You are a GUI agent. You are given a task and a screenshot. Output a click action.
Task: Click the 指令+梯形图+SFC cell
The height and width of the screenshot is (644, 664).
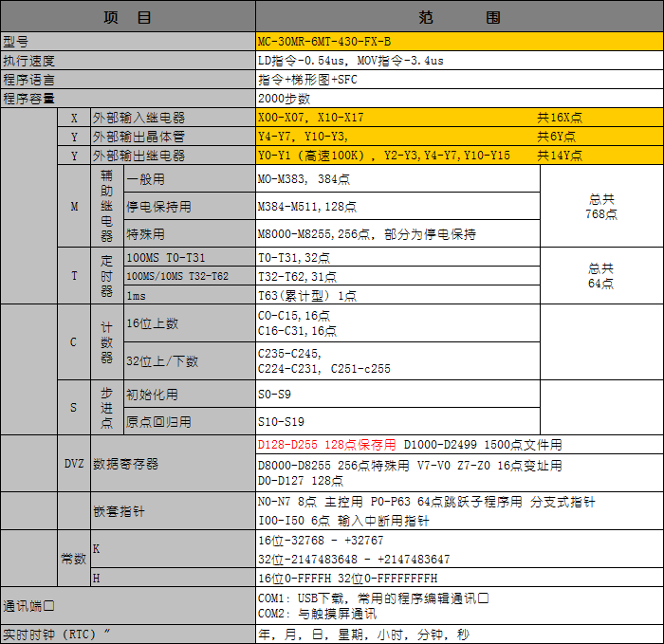click(x=307, y=80)
